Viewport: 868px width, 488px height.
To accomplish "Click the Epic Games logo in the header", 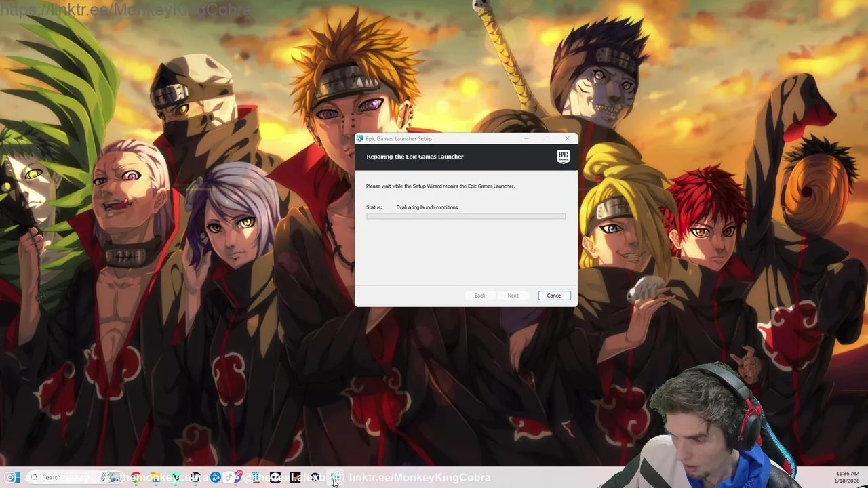I will 563,157.
